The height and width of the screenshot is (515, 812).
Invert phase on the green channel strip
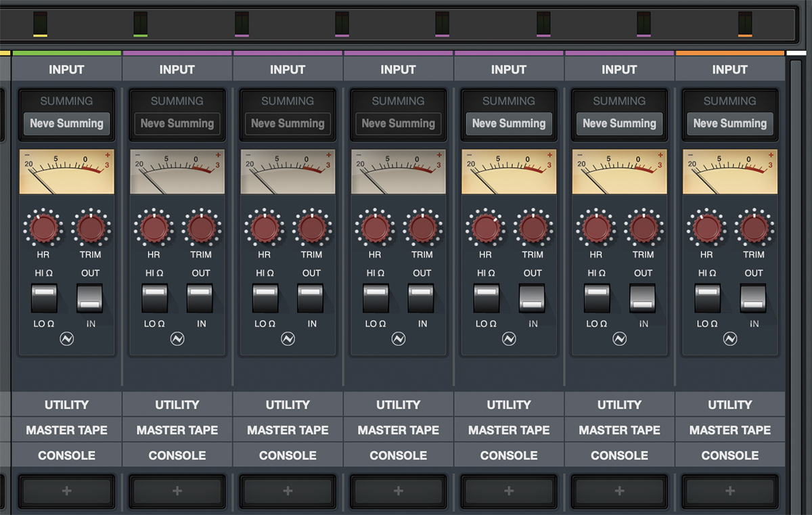click(x=66, y=339)
